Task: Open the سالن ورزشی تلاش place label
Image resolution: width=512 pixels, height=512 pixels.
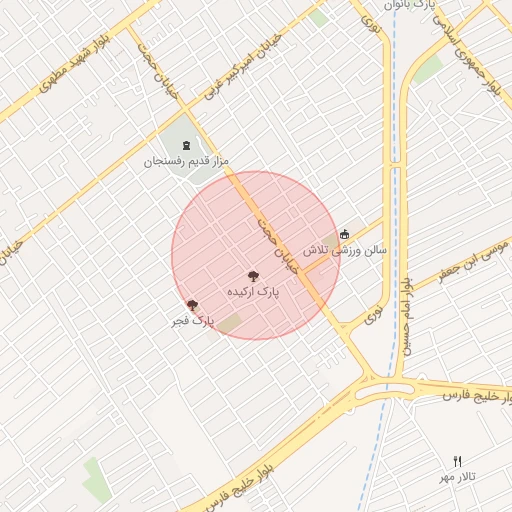Action: pos(345,250)
